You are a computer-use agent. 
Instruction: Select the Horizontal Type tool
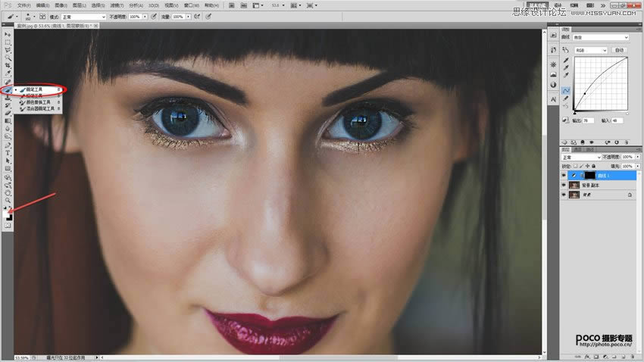[8, 152]
